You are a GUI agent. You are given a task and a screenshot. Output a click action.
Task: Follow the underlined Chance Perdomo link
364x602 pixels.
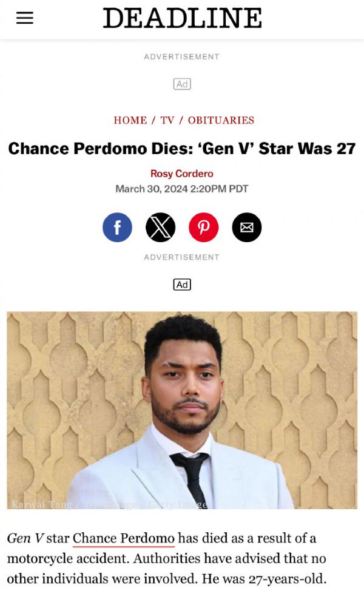click(x=124, y=538)
